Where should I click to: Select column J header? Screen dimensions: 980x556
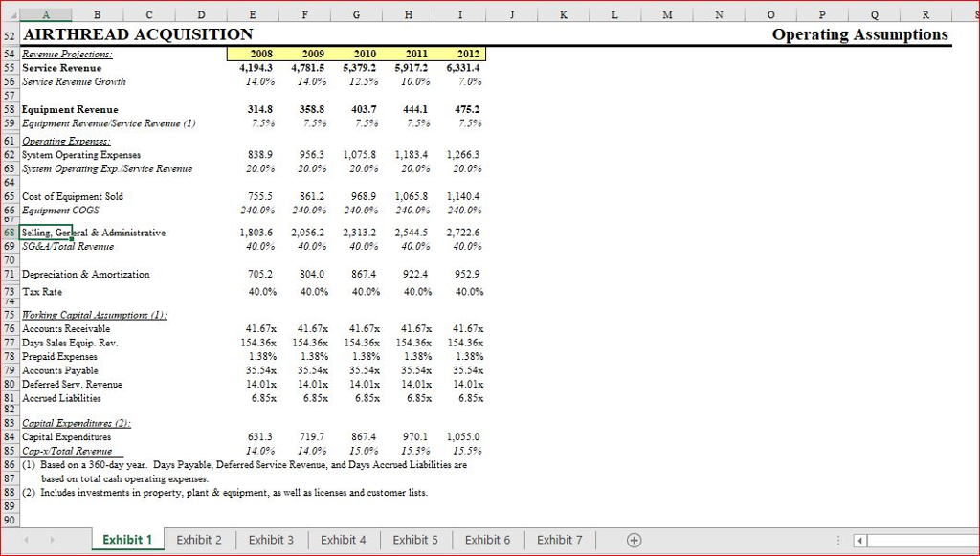(x=512, y=15)
